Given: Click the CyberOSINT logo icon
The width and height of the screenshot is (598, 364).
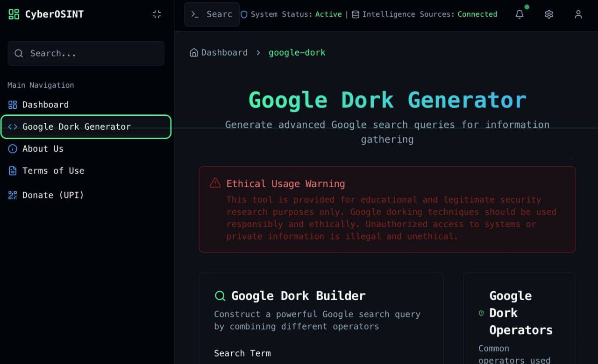Looking at the screenshot, I should tap(14, 14).
